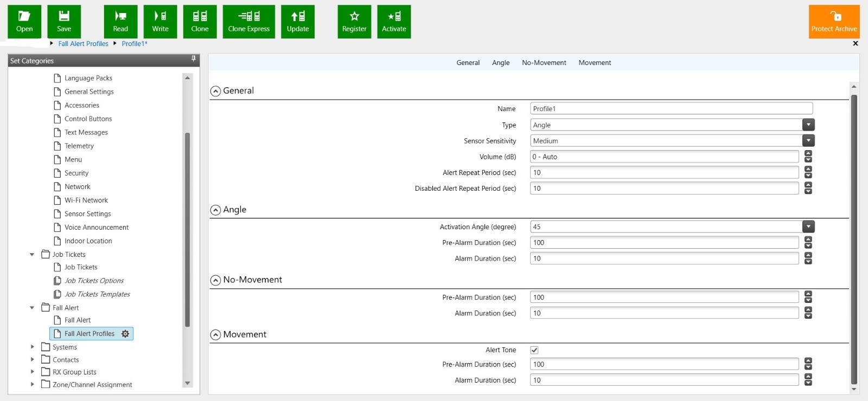868x401 pixels.
Task: Open the gear settings beside Fall Alert Profiles
Action: (125, 334)
